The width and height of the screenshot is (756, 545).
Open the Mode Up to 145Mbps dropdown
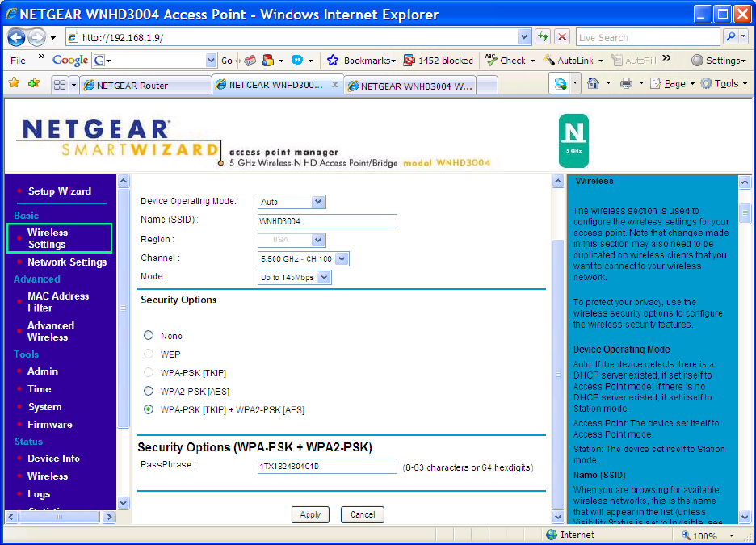click(295, 277)
